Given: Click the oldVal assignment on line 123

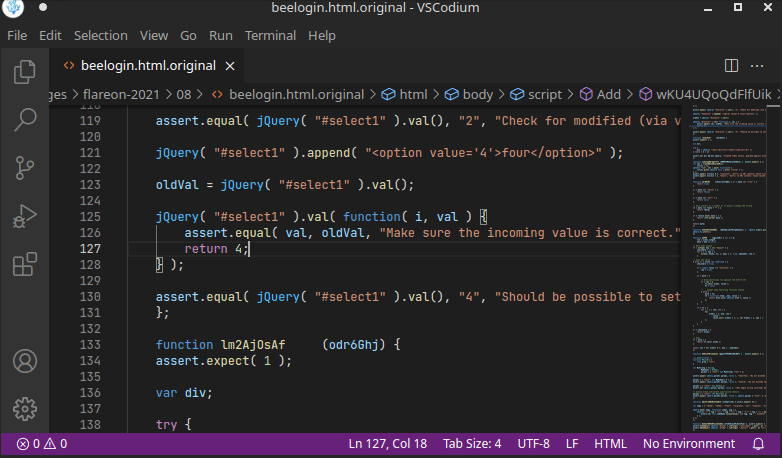Looking at the screenshot, I should pos(285,185).
